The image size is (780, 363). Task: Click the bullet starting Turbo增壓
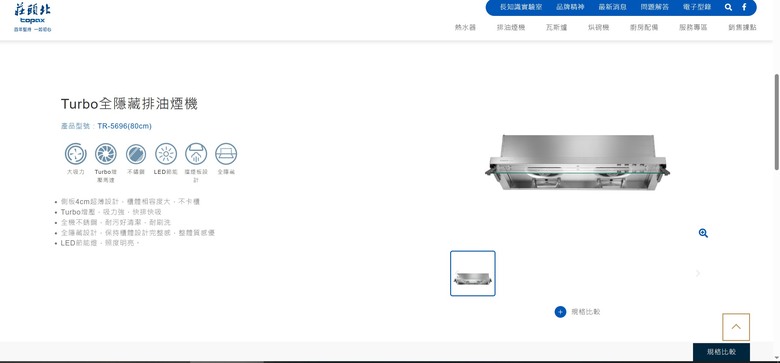[x=111, y=212]
